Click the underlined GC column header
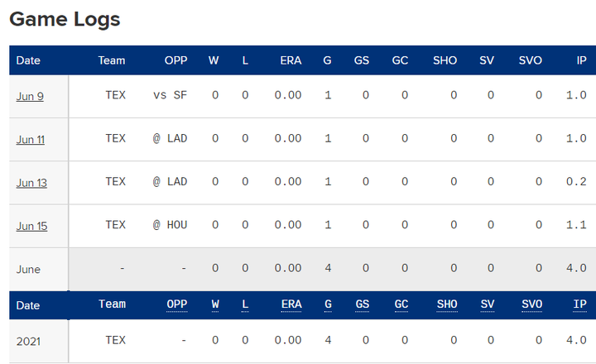Screen dimensions: 596x364 401,304
